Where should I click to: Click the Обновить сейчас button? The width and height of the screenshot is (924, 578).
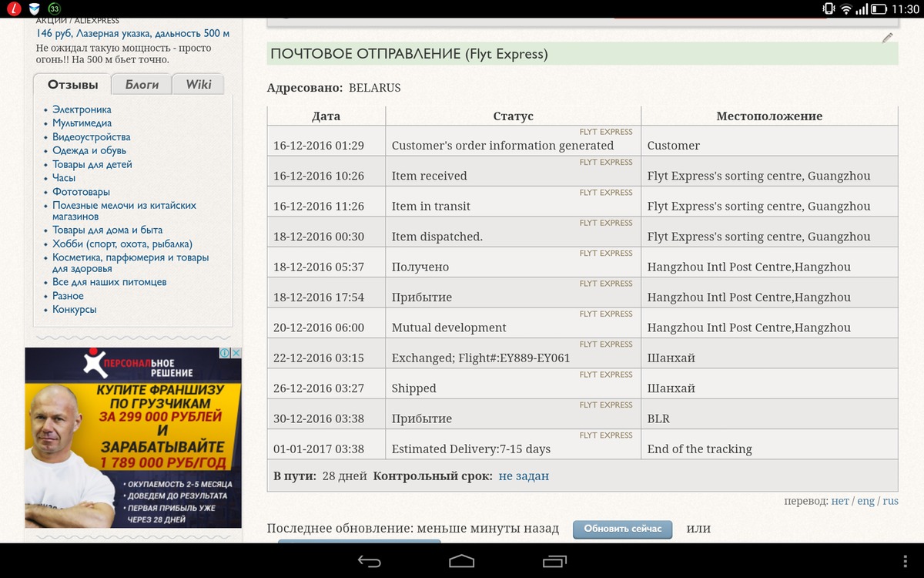(x=622, y=529)
